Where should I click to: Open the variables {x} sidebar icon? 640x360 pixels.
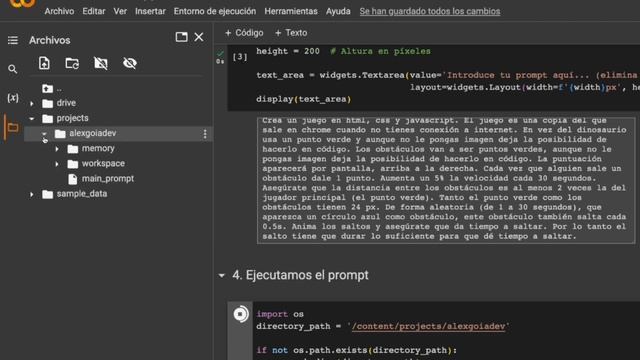13,98
